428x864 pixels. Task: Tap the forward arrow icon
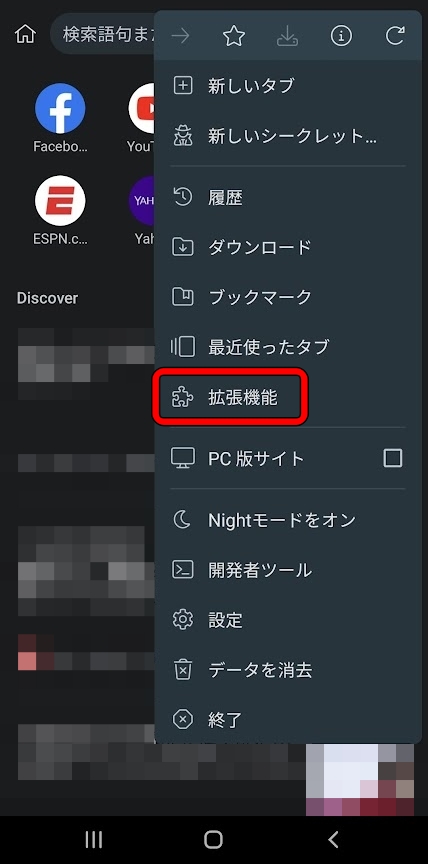click(x=180, y=36)
